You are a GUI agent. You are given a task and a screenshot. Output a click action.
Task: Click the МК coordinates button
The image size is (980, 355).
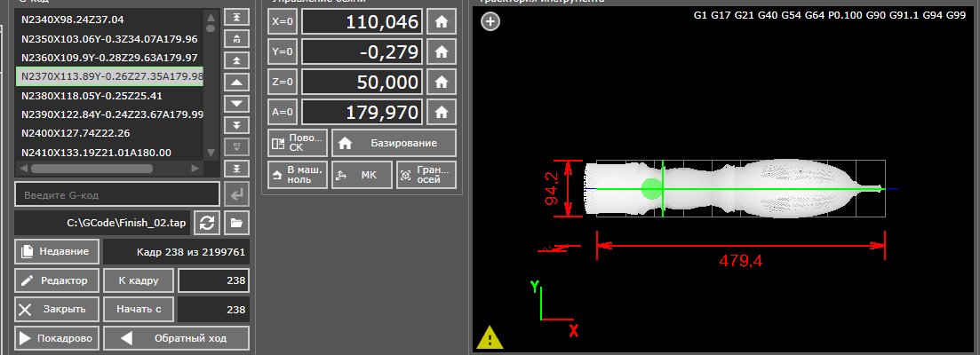pos(362,175)
